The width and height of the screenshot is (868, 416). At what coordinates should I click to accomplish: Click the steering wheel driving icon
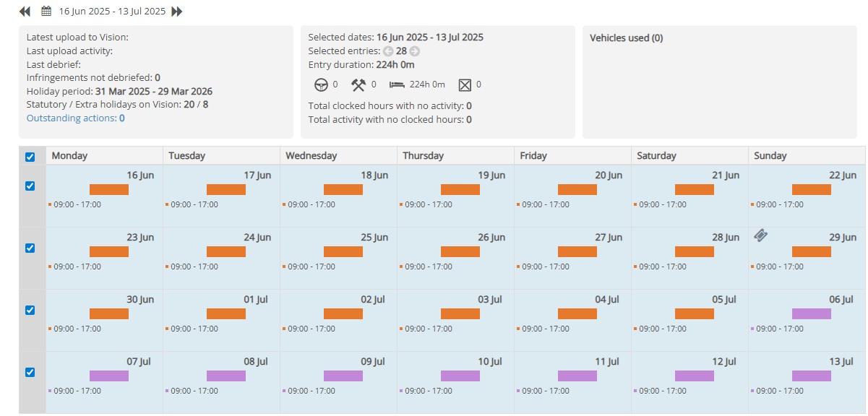321,84
